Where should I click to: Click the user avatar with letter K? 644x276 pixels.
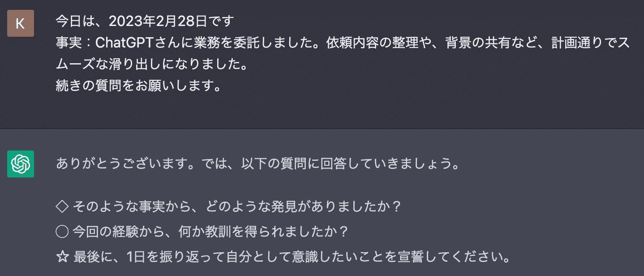point(21,23)
